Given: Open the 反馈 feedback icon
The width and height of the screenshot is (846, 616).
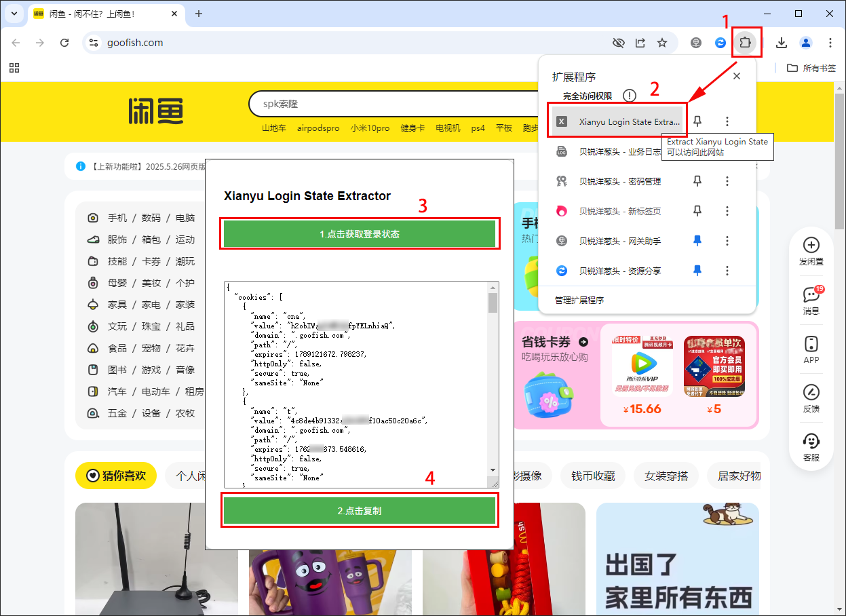Looking at the screenshot, I should pos(811,392).
